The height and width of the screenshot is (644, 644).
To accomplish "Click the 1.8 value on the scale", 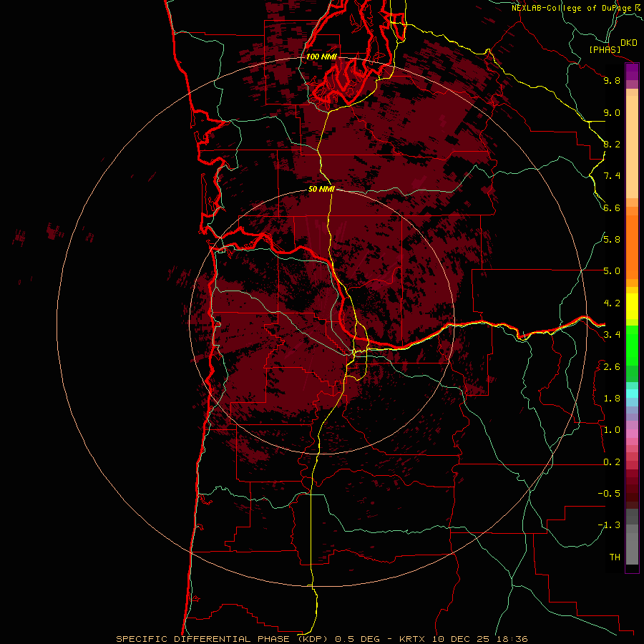I will [612, 399].
